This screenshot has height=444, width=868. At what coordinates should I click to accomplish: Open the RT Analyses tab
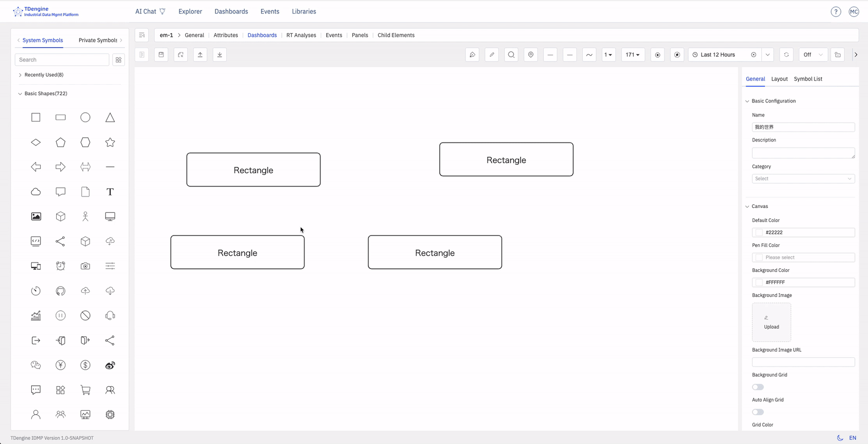(301, 35)
